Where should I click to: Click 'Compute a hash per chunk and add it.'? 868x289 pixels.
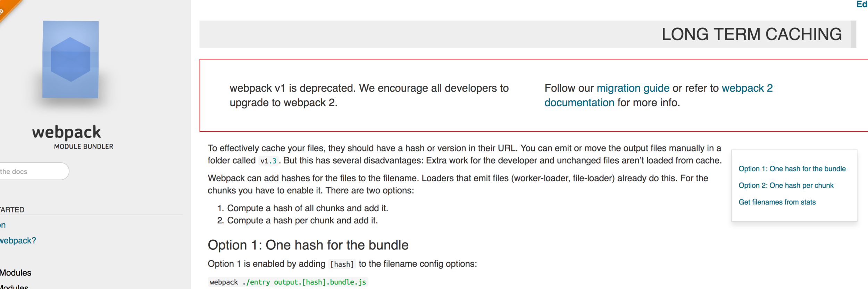(x=302, y=221)
